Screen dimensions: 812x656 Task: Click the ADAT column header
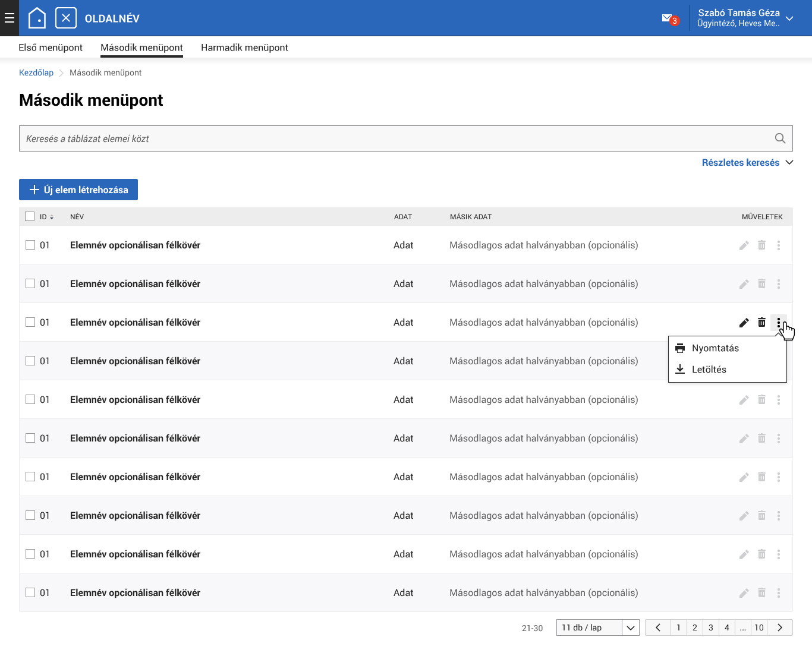coord(403,217)
